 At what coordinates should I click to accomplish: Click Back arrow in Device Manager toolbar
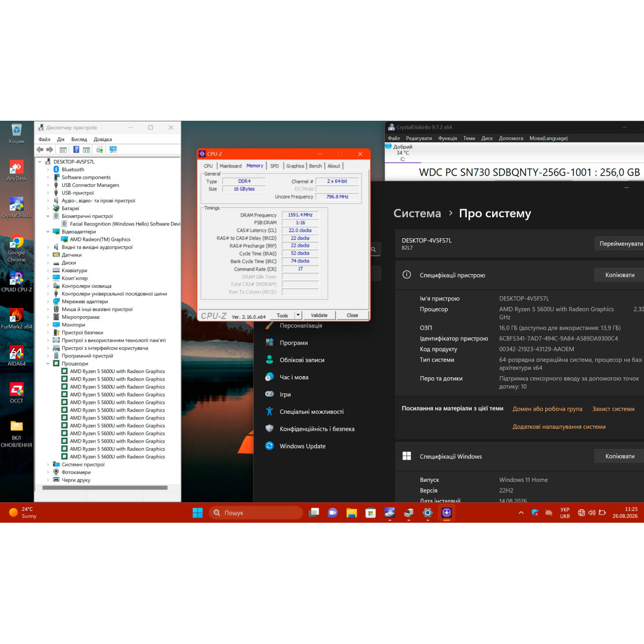40,150
